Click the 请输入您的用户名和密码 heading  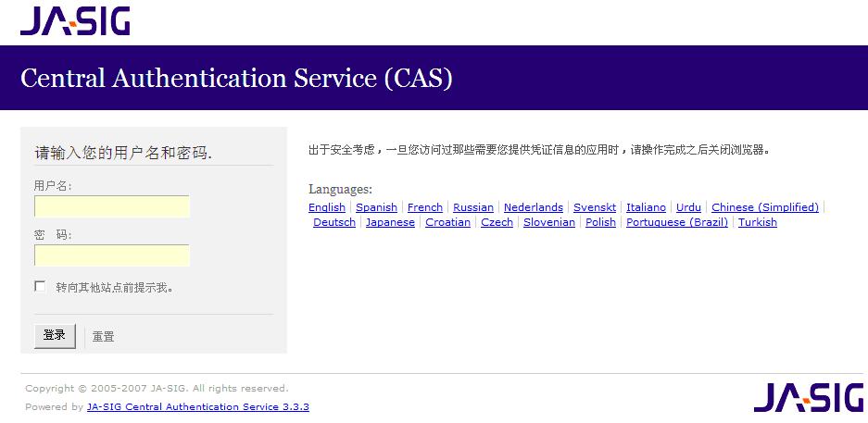point(123,153)
